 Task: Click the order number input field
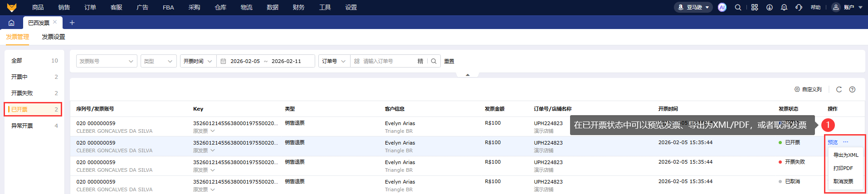tap(388, 61)
